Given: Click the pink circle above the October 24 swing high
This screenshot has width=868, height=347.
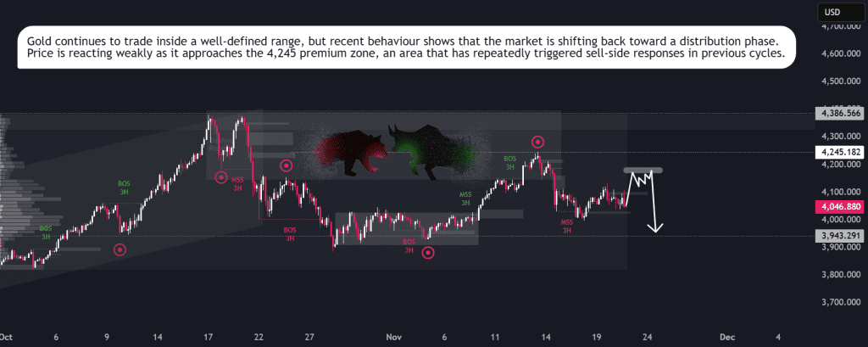Looking at the screenshot, I should coord(286,165).
